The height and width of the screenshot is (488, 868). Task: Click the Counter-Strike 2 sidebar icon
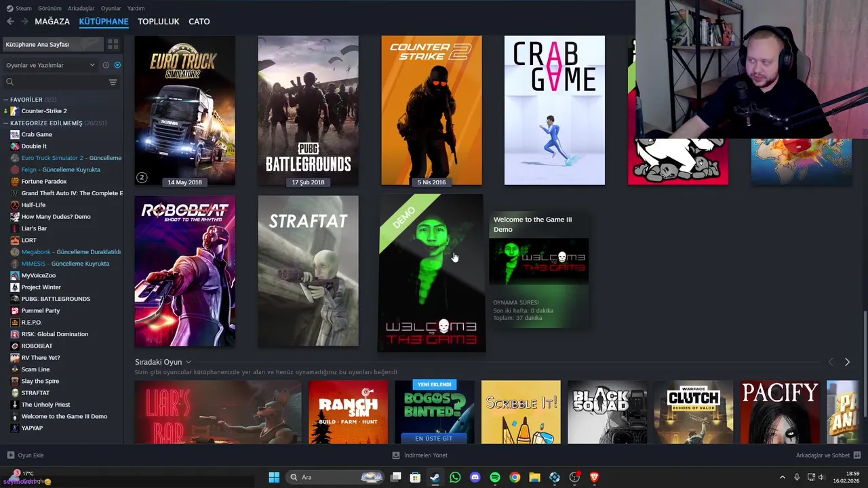coord(15,111)
